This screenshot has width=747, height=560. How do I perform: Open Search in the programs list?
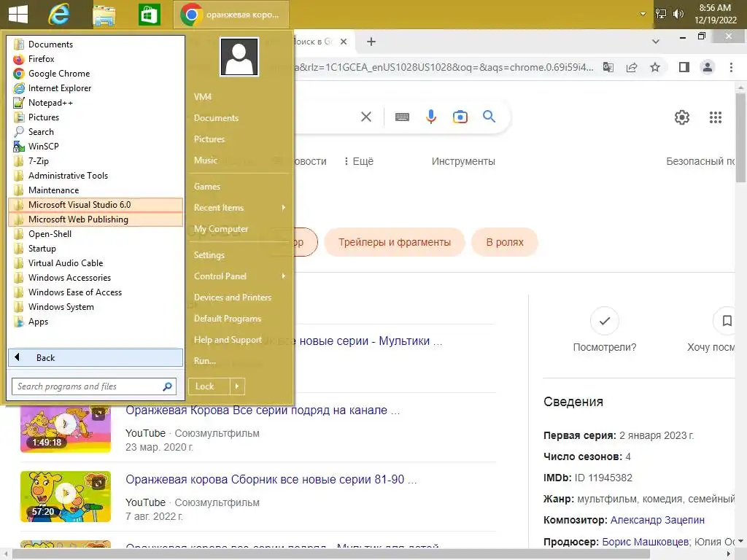pyautogui.click(x=96, y=132)
